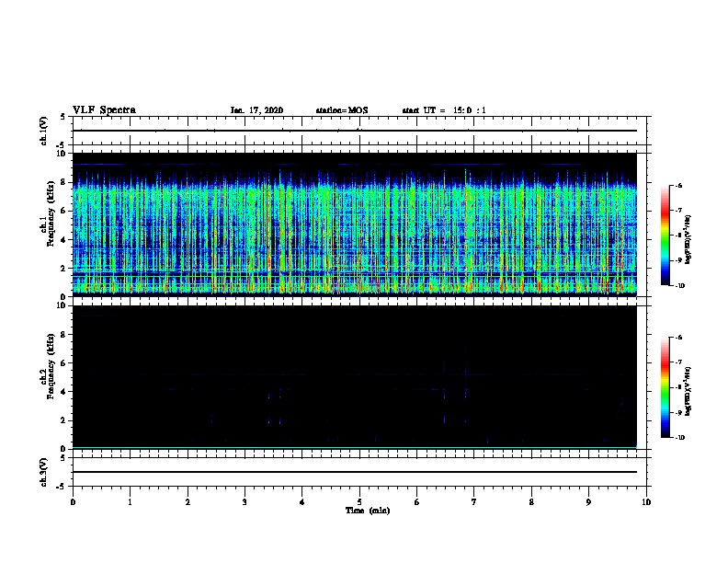Viewport: 728px width, 563px height.
Task: Click the time axis tick label "5"
Action: coord(359,502)
